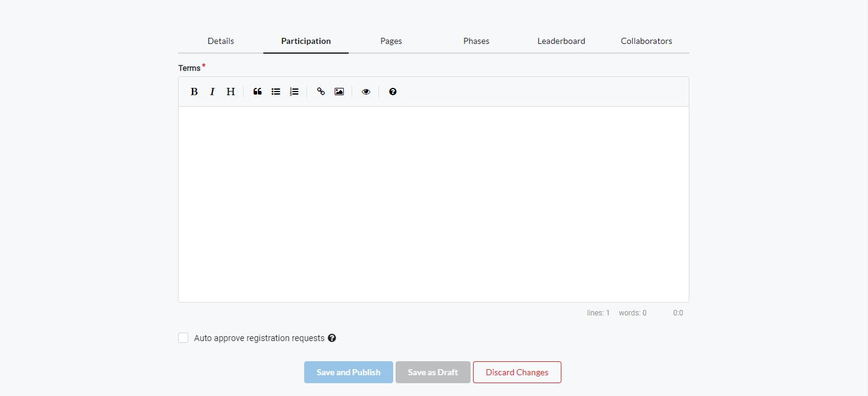Enable Auto approve registration requests checkbox
This screenshot has height=396, width=868.
183,338
